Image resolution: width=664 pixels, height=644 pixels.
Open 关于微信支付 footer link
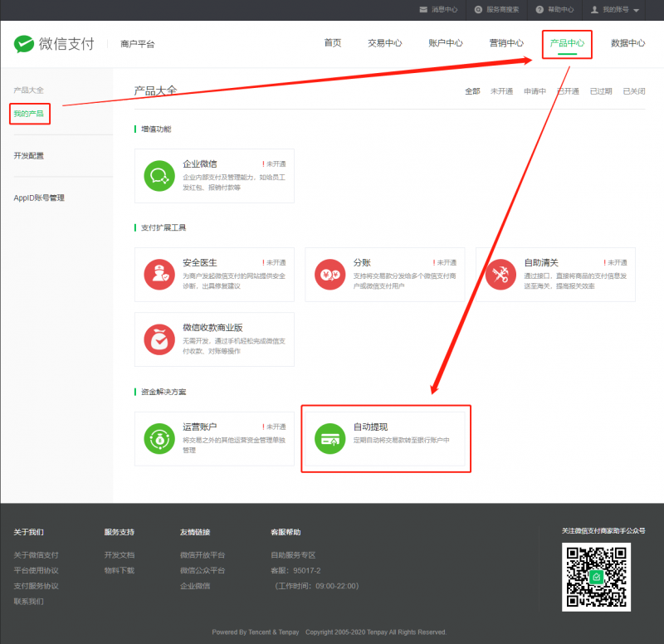click(x=36, y=554)
